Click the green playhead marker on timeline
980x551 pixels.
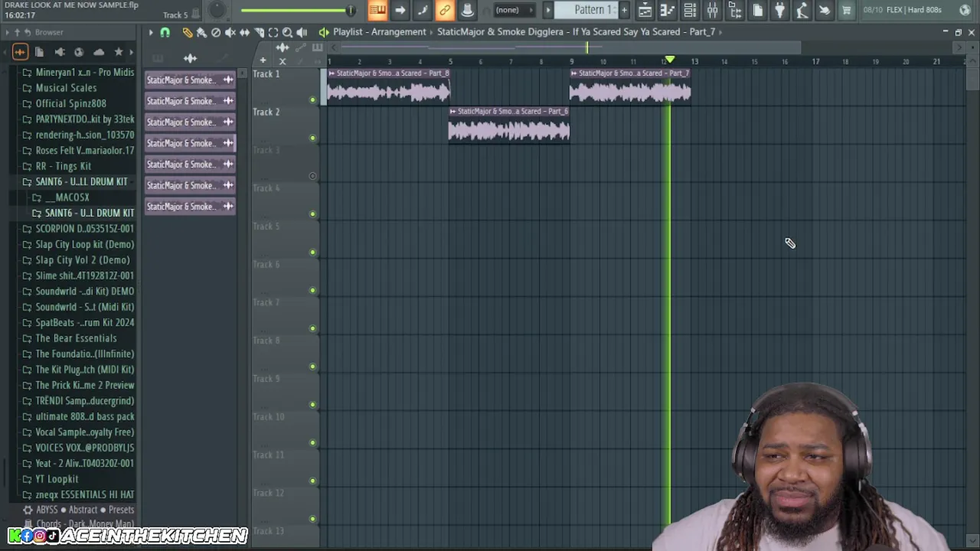(x=670, y=60)
